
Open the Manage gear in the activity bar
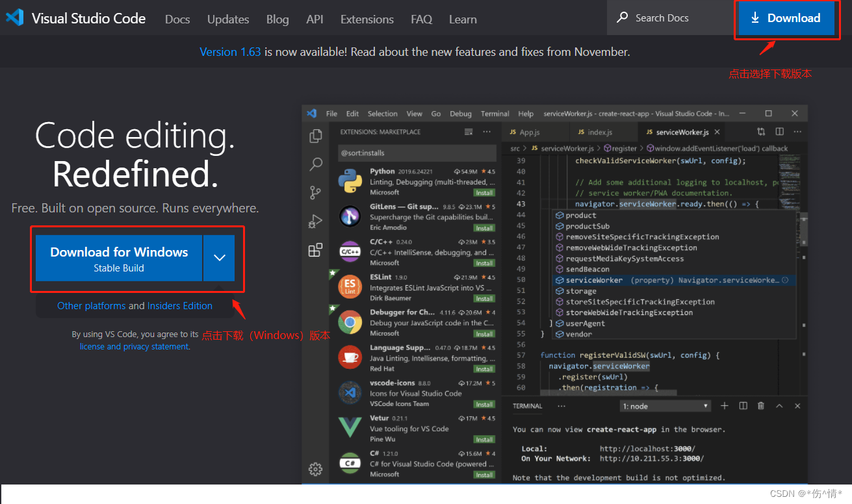(x=316, y=469)
